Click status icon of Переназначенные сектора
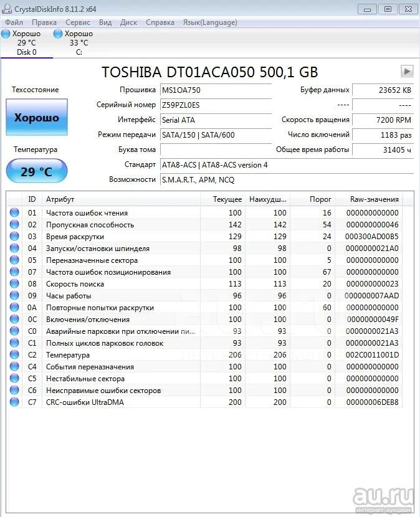This screenshot has height=517, width=420. 14,260
